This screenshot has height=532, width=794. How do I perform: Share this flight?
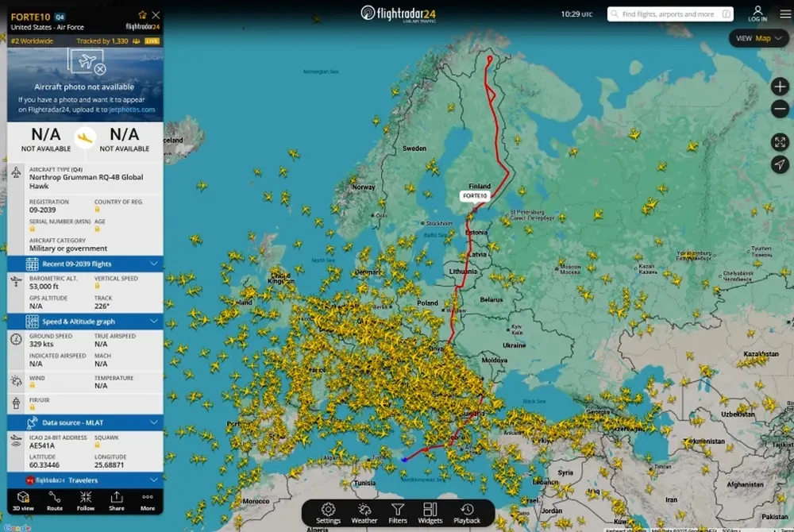(x=117, y=501)
